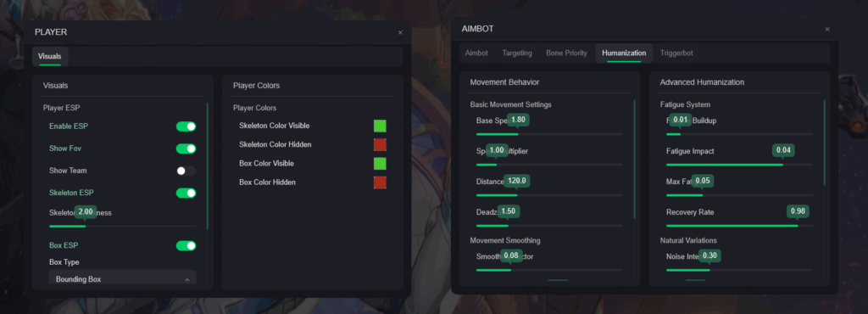Open the Skeleton Color Hidden red swatch
The height and width of the screenshot is (314, 868).
pos(380,144)
